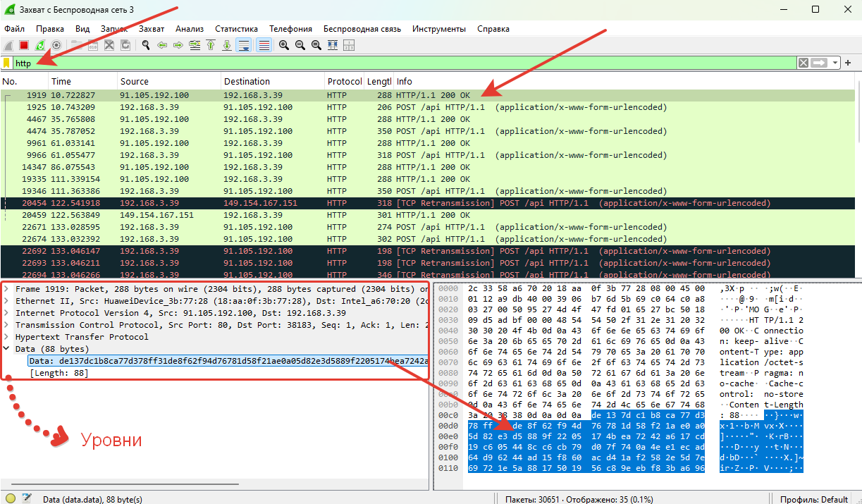Add a display filter button
The image size is (862, 504).
tap(849, 63)
